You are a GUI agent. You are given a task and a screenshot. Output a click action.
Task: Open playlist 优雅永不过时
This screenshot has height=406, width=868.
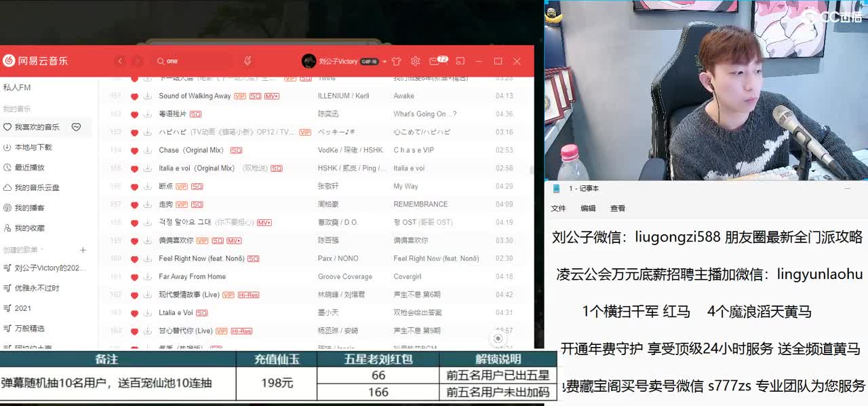point(37,288)
